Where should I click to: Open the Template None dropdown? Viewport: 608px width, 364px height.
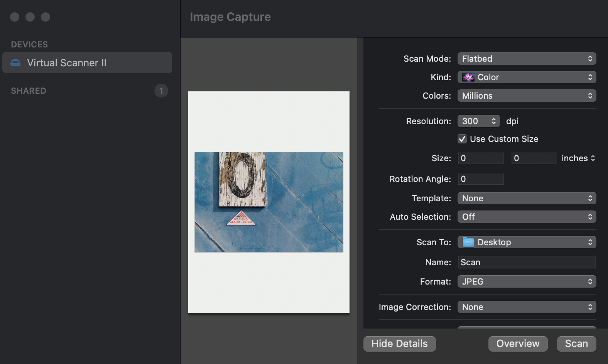point(527,198)
